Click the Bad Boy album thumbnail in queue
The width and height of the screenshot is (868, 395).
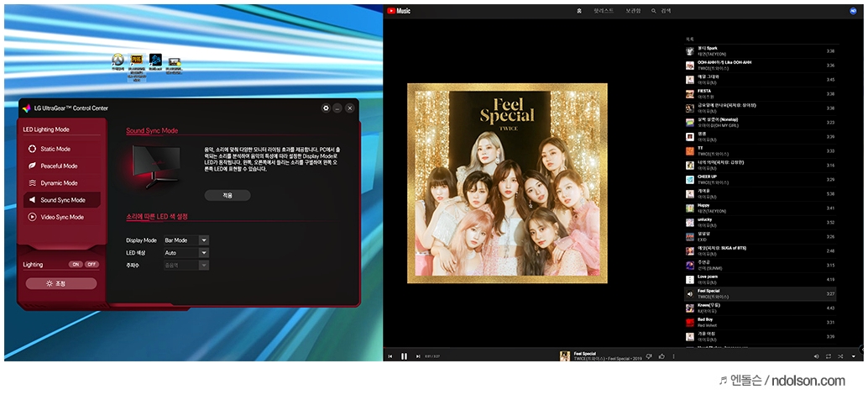[690, 323]
